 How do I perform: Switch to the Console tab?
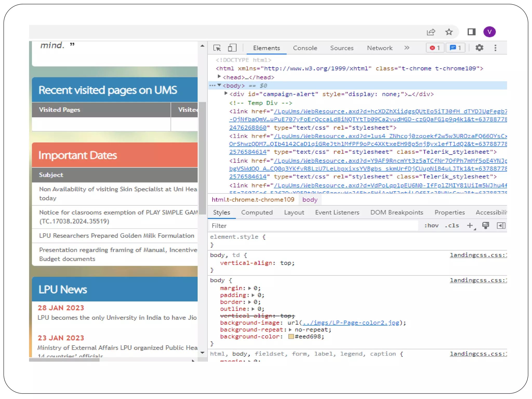click(x=305, y=48)
